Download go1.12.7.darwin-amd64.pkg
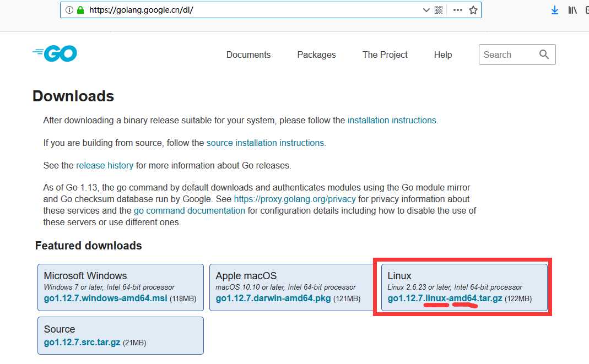 point(273,298)
